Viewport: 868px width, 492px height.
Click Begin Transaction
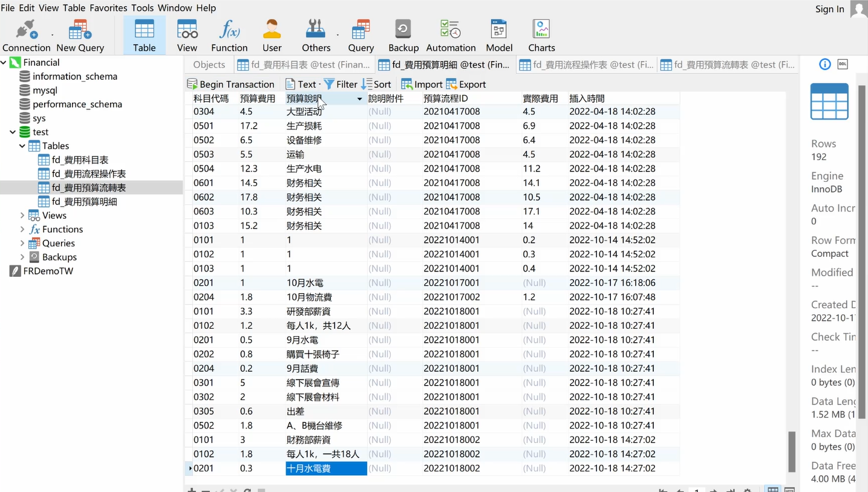coord(230,84)
